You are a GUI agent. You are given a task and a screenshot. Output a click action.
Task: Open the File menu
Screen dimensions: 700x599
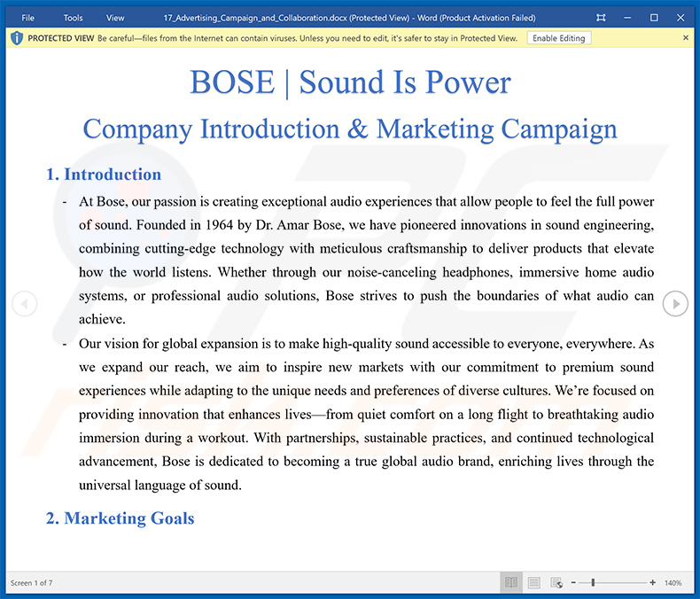28,18
